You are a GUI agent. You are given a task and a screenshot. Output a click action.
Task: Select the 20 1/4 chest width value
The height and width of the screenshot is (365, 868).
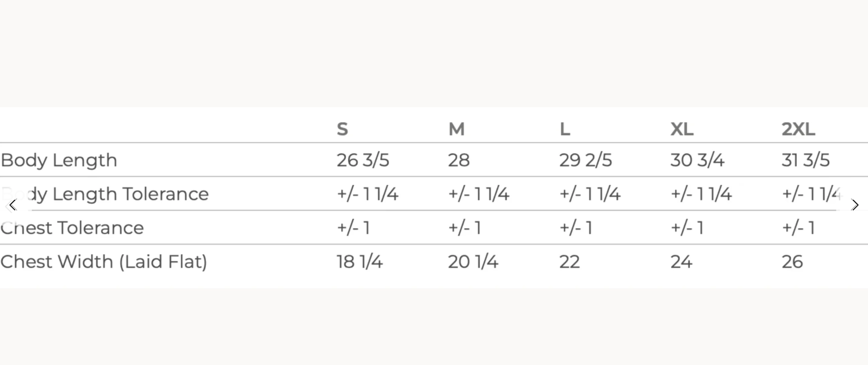point(473,262)
